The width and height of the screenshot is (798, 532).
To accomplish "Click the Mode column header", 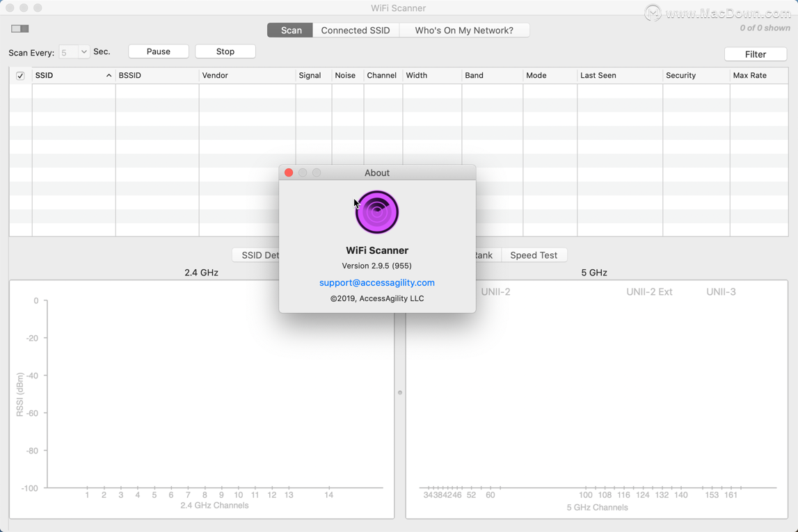I will 550,75.
